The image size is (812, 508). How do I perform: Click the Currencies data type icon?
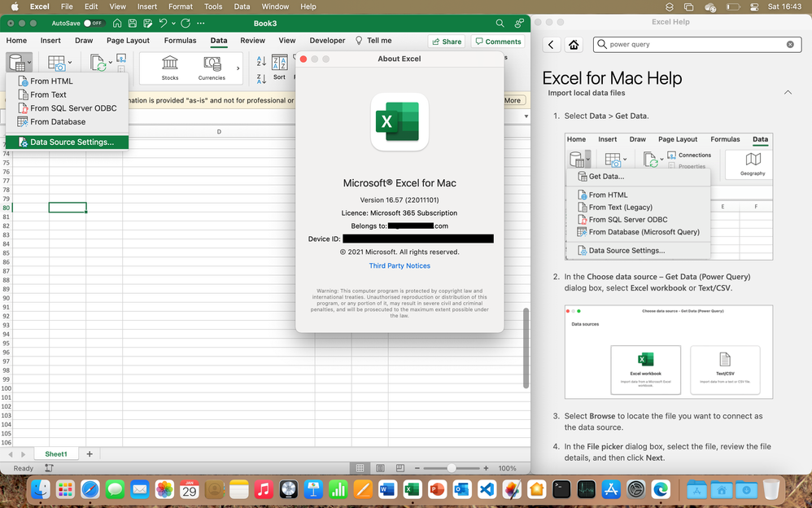click(212, 65)
